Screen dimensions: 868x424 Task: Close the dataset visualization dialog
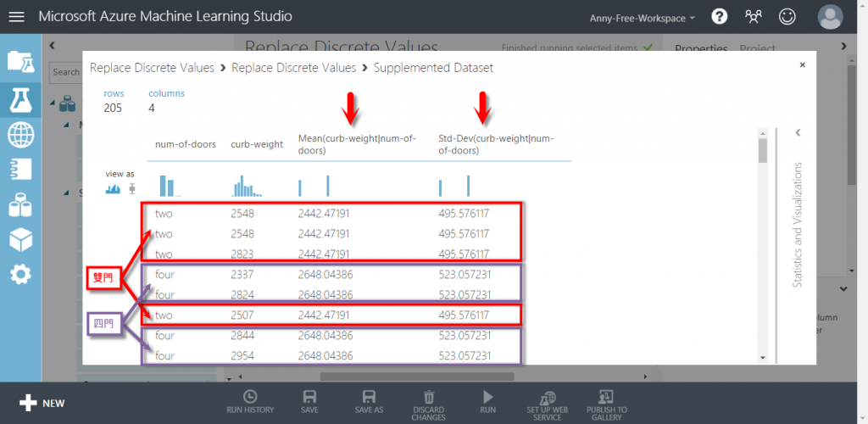click(x=802, y=64)
